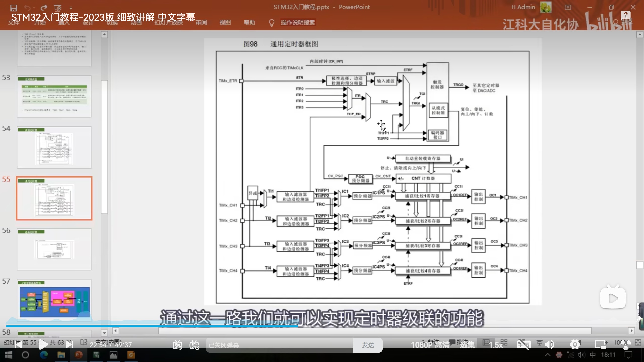Click the danmaku text input field
644x362 pixels.
(x=279, y=345)
